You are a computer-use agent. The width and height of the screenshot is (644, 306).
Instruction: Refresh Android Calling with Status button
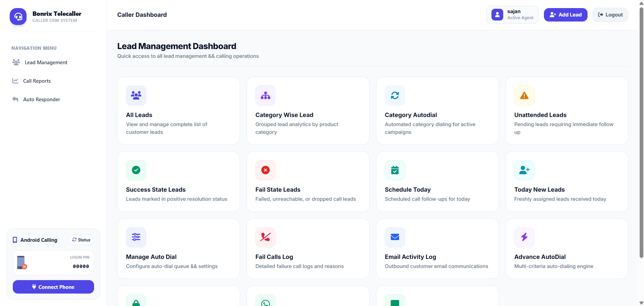(x=81, y=240)
